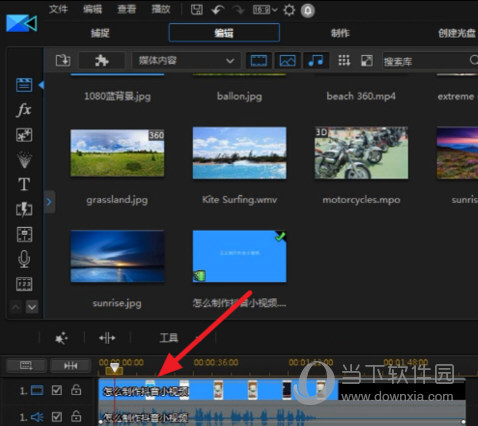Toggle video filter in library
478x426 pixels.
point(259,61)
